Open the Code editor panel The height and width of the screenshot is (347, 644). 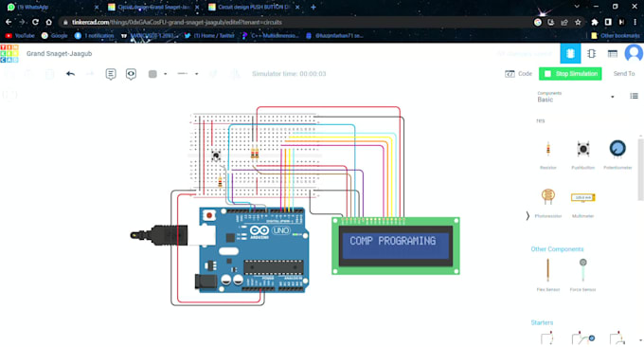(518, 74)
